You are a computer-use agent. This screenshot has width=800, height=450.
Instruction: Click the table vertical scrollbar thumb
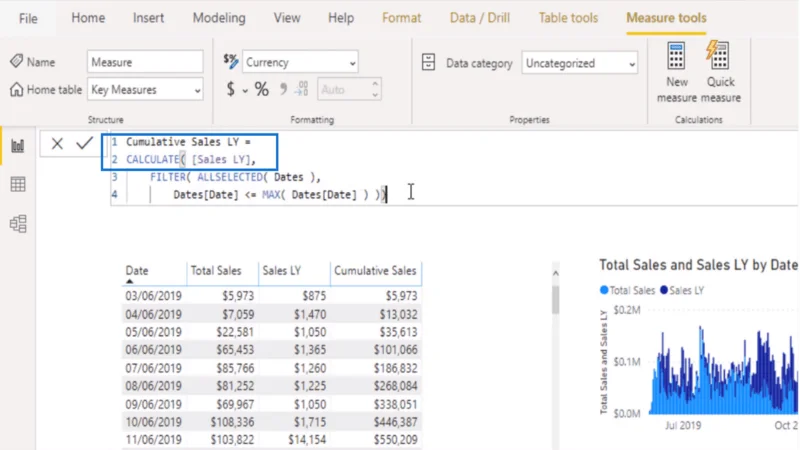click(x=556, y=299)
